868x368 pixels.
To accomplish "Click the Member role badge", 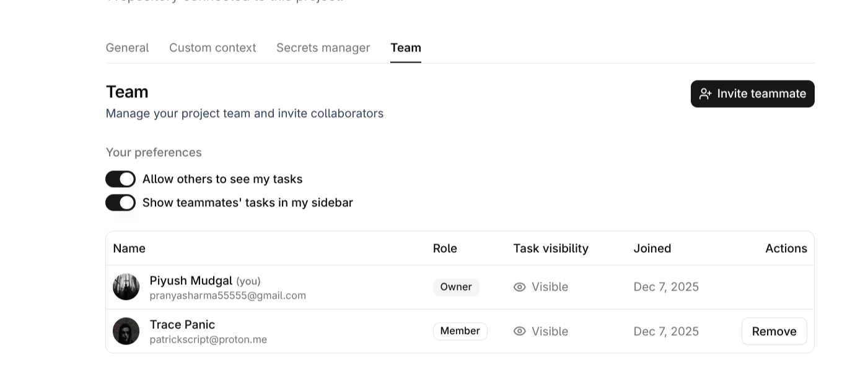I will [460, 331].
